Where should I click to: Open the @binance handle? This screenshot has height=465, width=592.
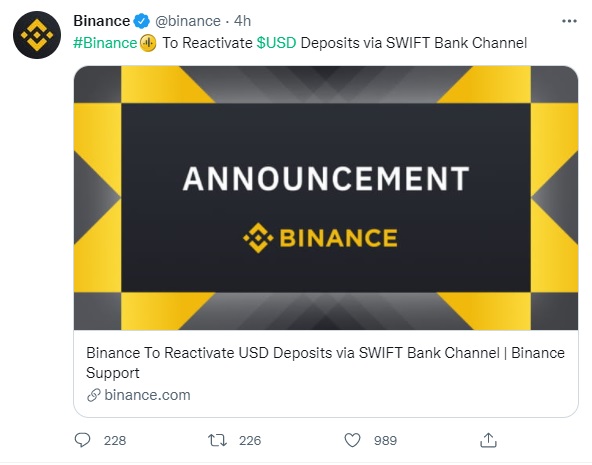click(188, 21)
